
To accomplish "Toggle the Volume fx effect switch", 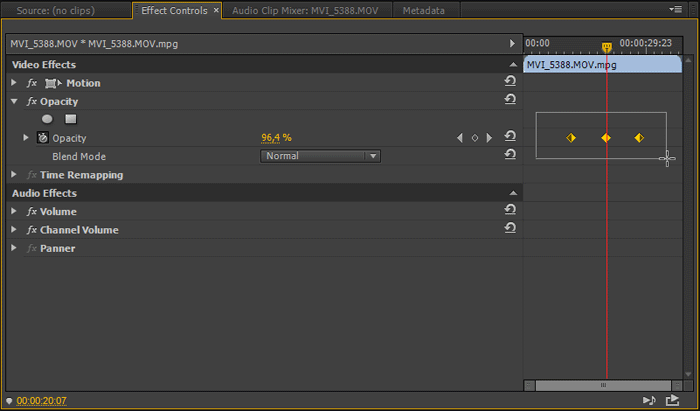I will coord(32,212).
